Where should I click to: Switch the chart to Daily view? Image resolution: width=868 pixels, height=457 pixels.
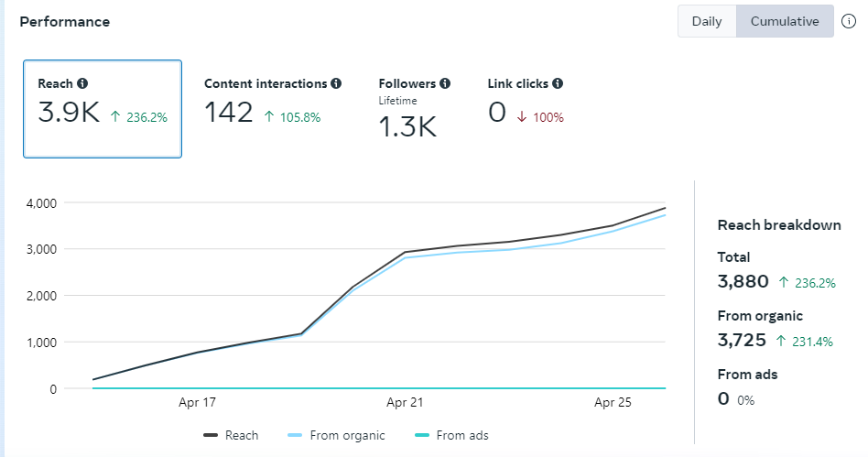click(x=707, y=21)
